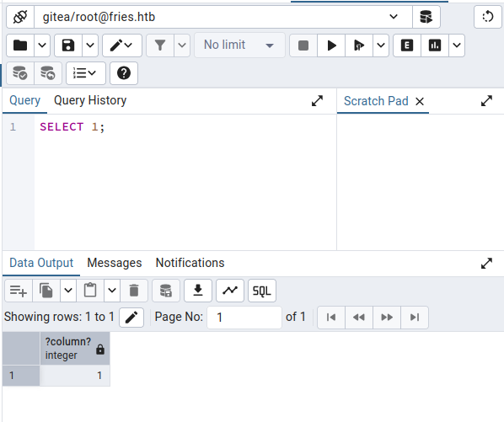Add a new row in Data Output
Viewport: 504px width, 422px height.
point(19,291)
